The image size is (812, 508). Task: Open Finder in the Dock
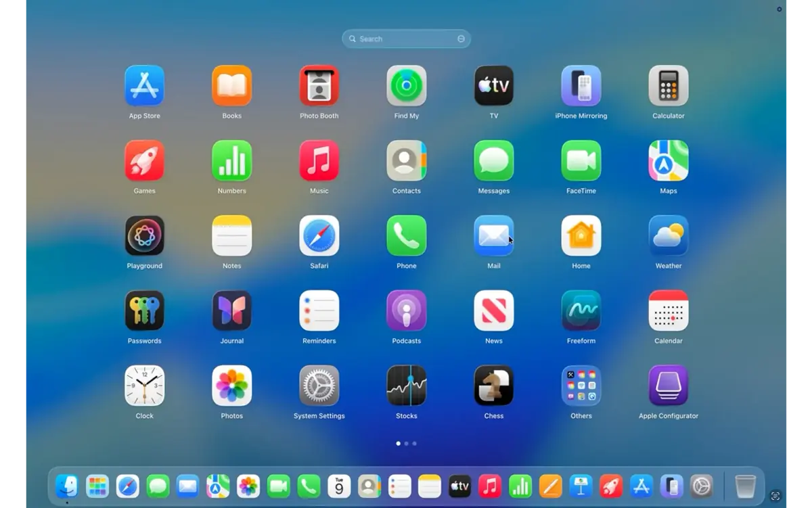pyautogui.click(x=66, y=486)
